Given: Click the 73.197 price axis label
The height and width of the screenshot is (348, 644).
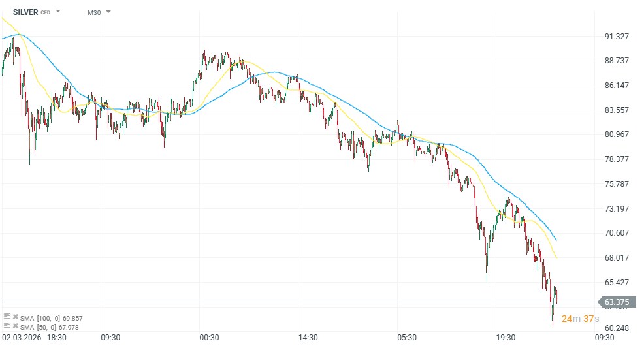Looking at the screenshot, I should [617, 208].
